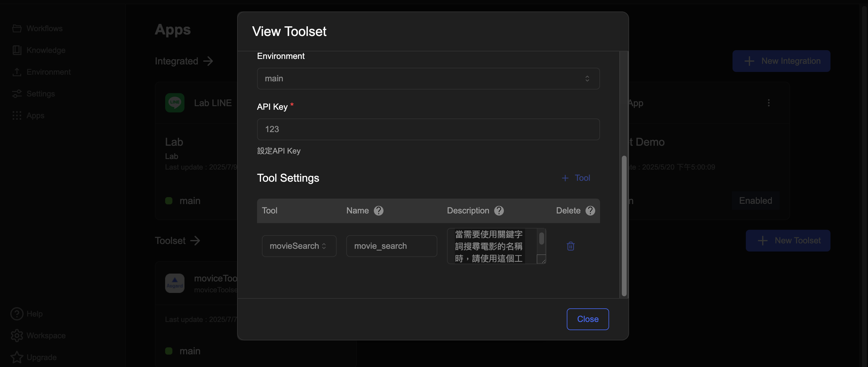The height and width of the screenshot is (367, 868).
Task: Open Workflows in the sidebar
Action: pyautogui.click(x=44, y=28)
